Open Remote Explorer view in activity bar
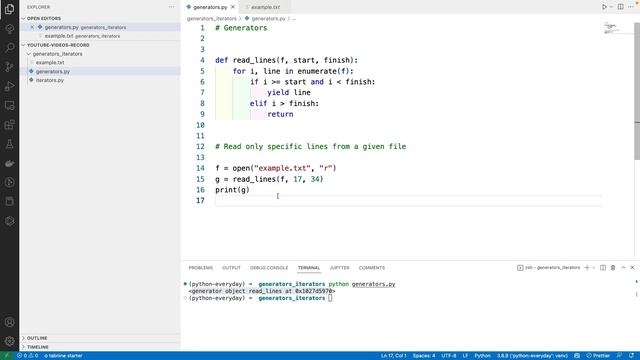 9,105
